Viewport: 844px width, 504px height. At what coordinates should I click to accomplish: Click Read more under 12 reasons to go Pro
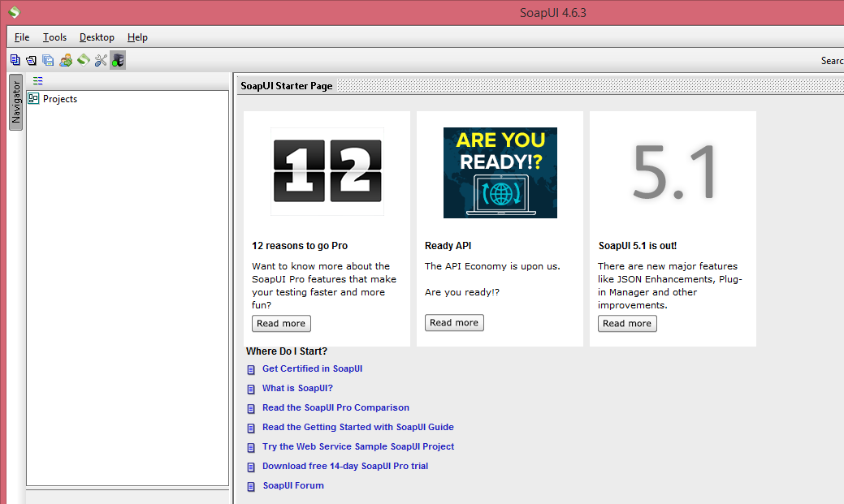click(x=281, y=323)
